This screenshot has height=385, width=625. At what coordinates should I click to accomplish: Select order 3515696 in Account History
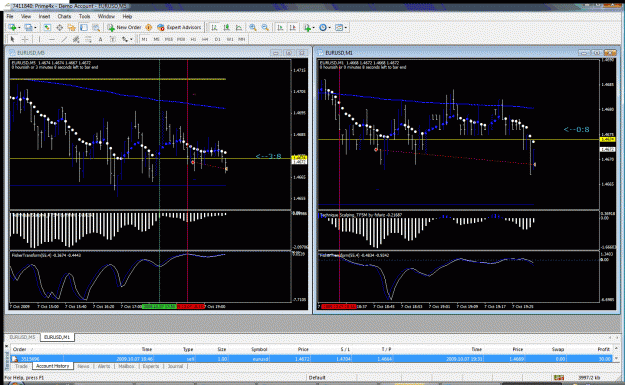coord(311,359)
